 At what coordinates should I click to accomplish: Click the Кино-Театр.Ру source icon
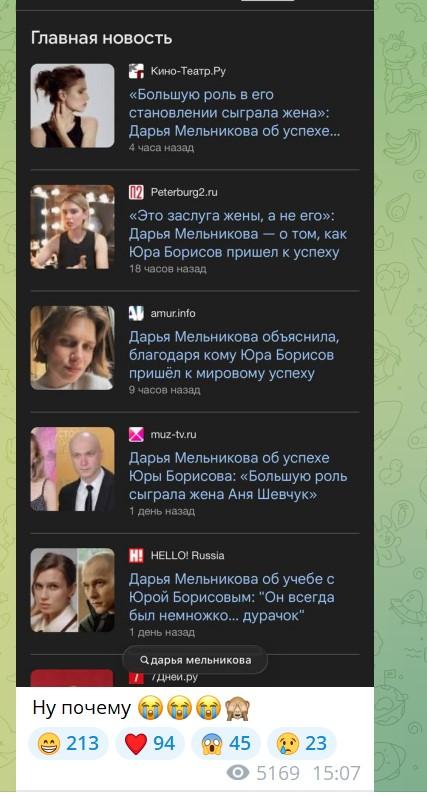point(136,71)
